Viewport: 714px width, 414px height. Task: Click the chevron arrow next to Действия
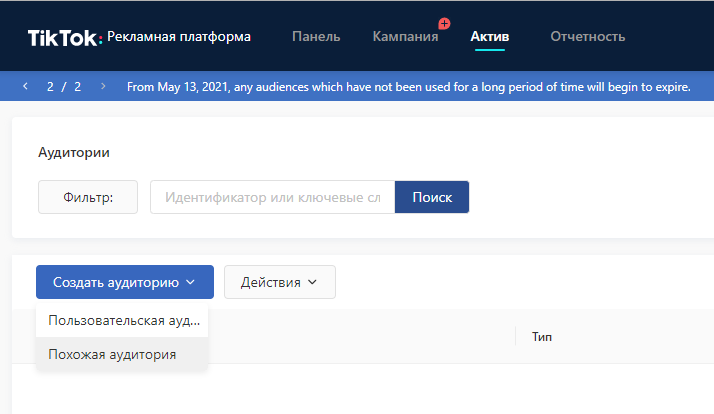click(312, 282)
